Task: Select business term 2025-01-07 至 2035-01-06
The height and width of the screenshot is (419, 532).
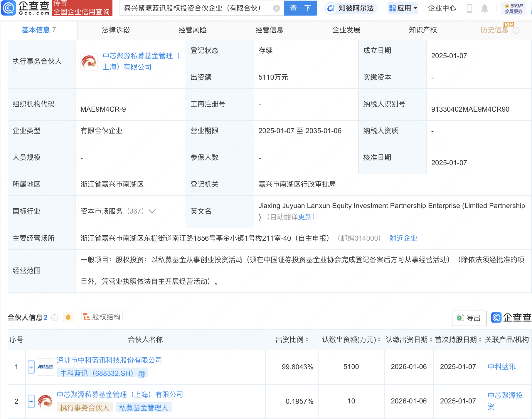Action: 300,131
